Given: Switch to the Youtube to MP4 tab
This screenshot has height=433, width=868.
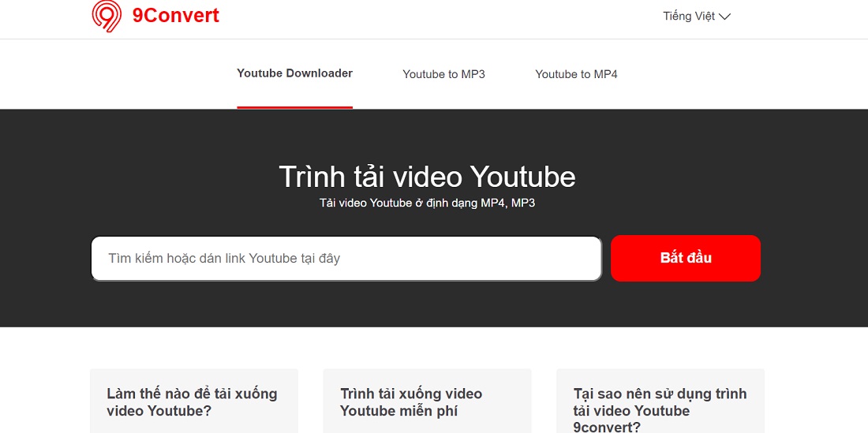Looking at the screenshot, I should click(576, 74).
